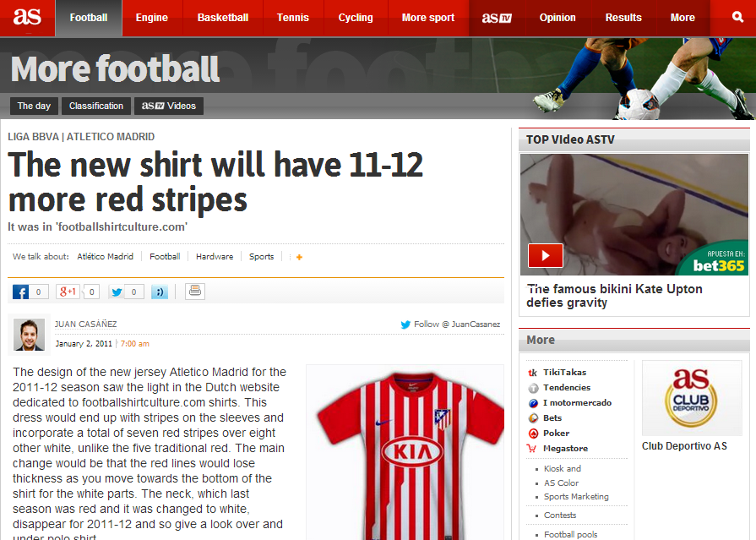Open the search magnifier icon

point(737,18)
